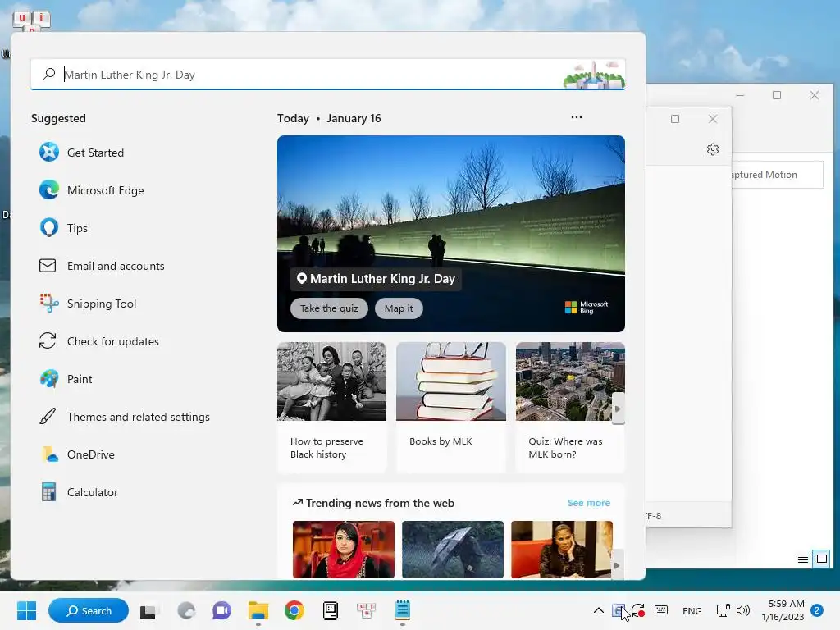Image resolution: width=840 pixels, height=630 pixels.
Task: Click the next arrow on trending news row
Action: tap(617, 564)
